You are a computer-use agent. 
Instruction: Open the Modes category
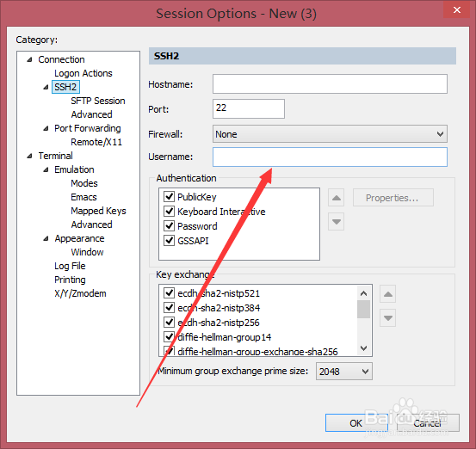(84, 183)
